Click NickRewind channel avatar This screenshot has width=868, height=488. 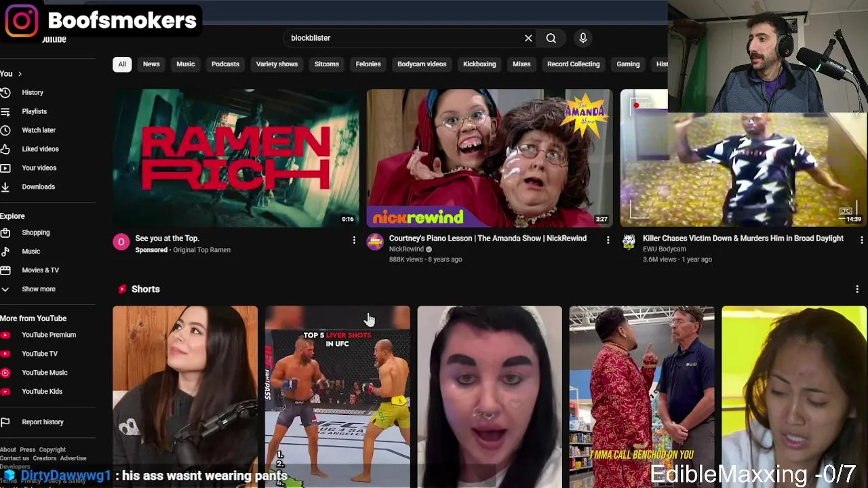coord(375,243)
